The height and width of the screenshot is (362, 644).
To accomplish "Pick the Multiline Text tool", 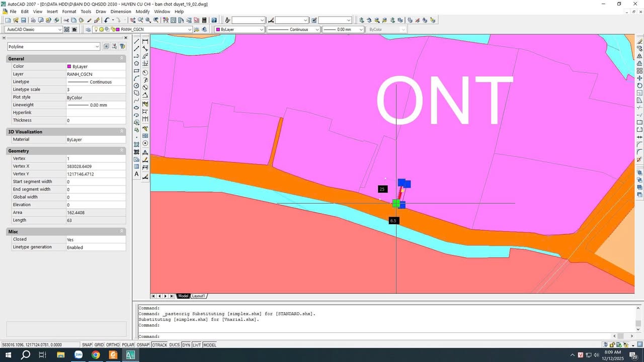I will click(136, 174).
